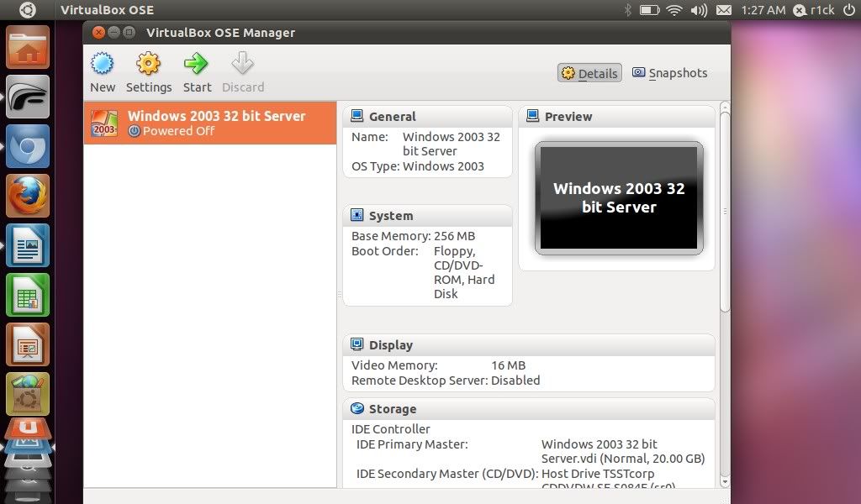Open the r1ck user menu
The width and height of the screenshot is (861, 504).
pos(814,10)
